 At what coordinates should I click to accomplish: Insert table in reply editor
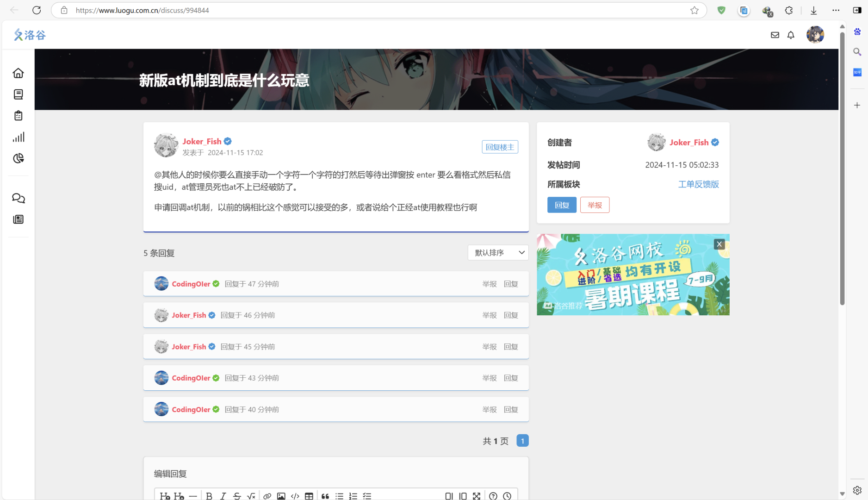(x=309, y=496)
